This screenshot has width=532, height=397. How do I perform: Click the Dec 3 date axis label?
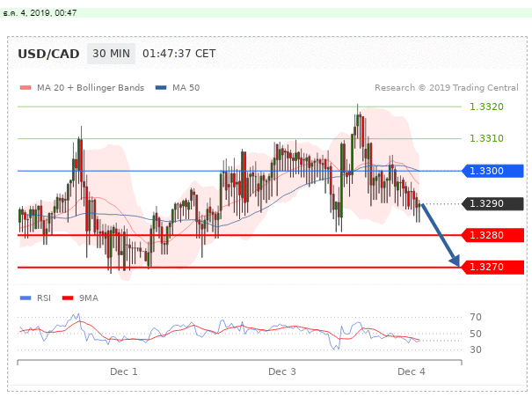(282, 371)
